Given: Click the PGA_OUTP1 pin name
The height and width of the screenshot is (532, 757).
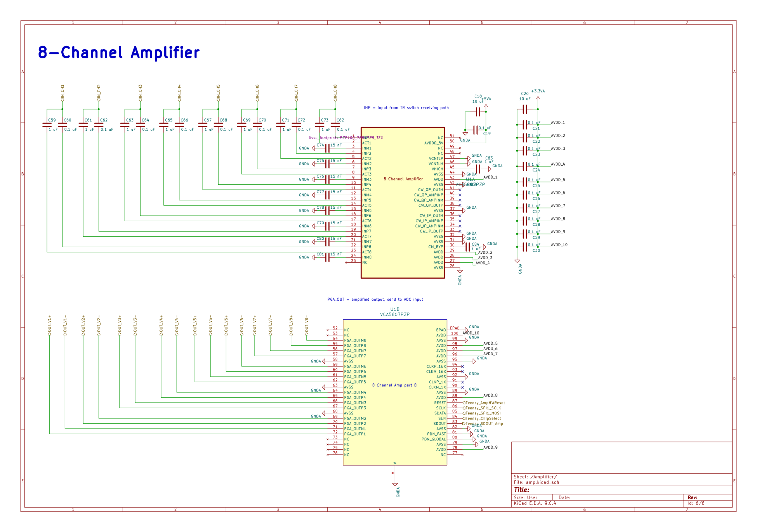Looking at the screenshot, I should [x=355, y=434].
